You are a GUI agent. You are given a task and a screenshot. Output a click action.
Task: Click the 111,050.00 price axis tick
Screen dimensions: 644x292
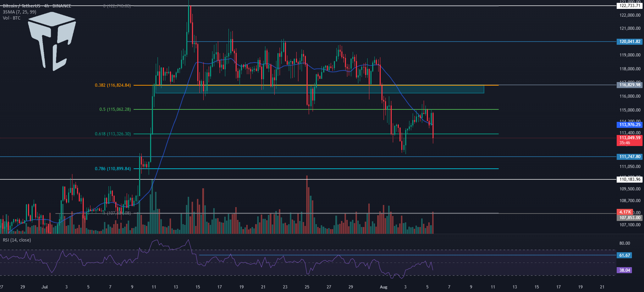point(630,167)
